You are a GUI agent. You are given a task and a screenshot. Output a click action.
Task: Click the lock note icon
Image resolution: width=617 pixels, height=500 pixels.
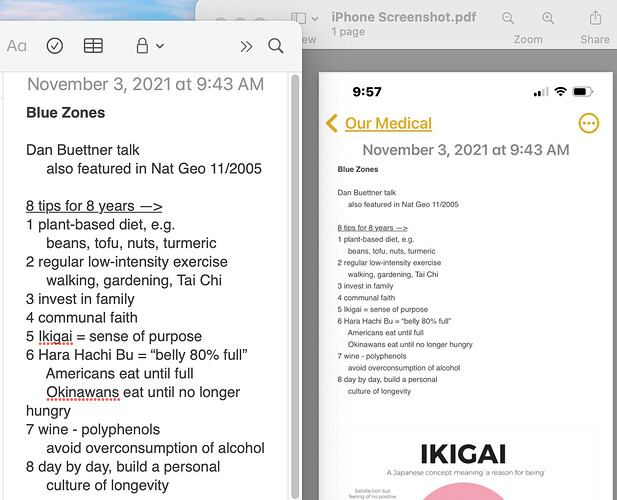tap(142, 46)
